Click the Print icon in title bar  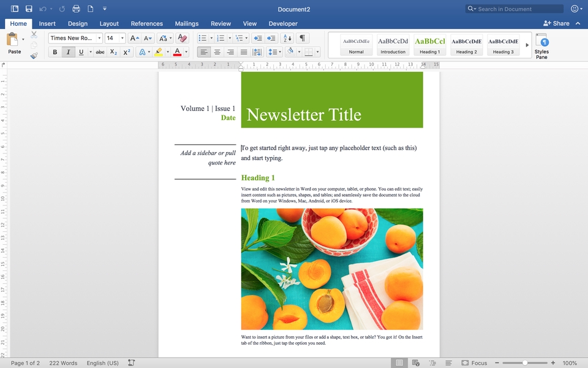pyautogui.click(x=76, y=9)
